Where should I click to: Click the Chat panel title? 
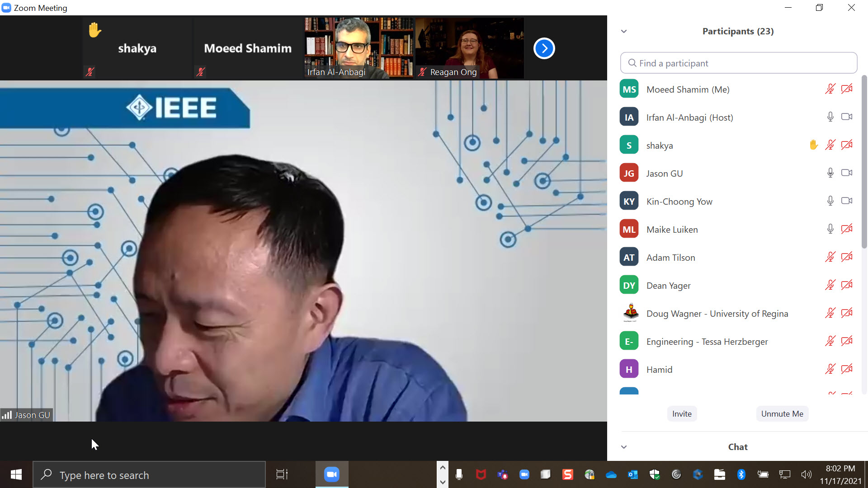738,447
